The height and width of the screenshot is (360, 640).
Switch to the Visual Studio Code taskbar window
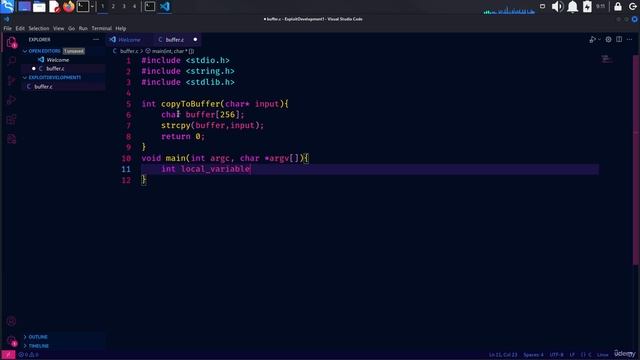(x=165, y=7)
